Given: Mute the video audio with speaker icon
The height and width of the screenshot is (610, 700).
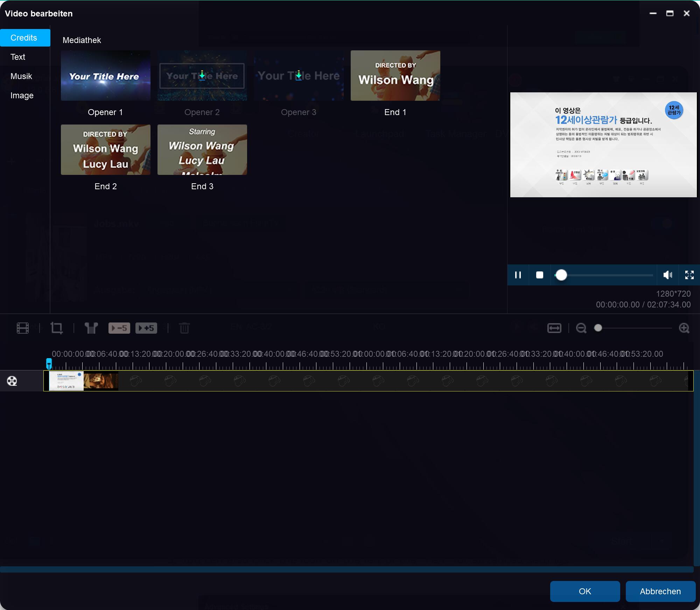Looking at the screenshot, I should (668, 274).
